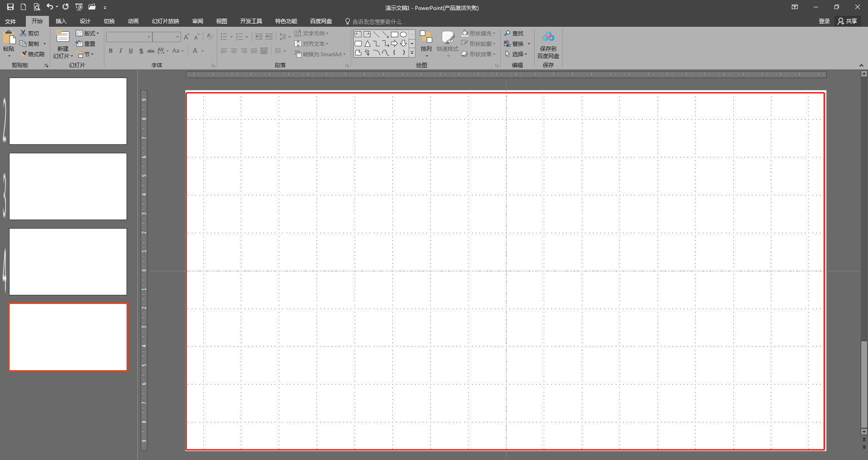
Task: Open the font color picker button
Action: [195, 51]
